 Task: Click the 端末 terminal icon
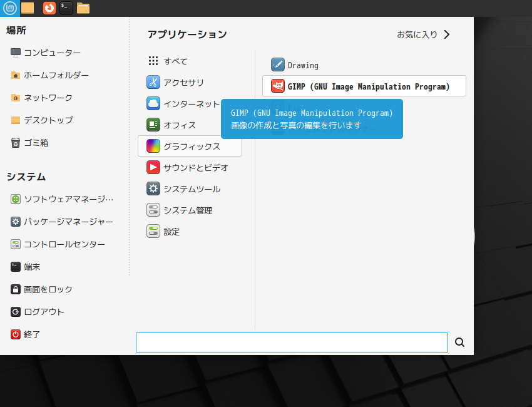[x=15, y=267]
